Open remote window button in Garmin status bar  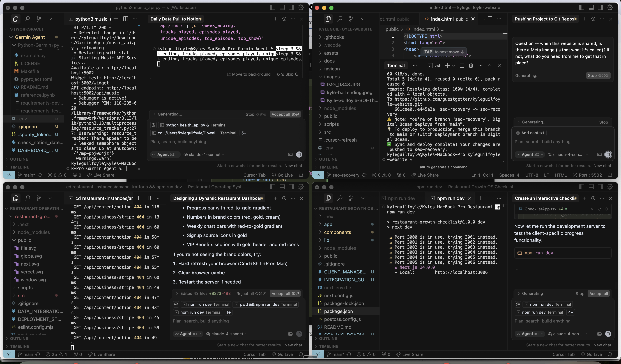(9, 175)
